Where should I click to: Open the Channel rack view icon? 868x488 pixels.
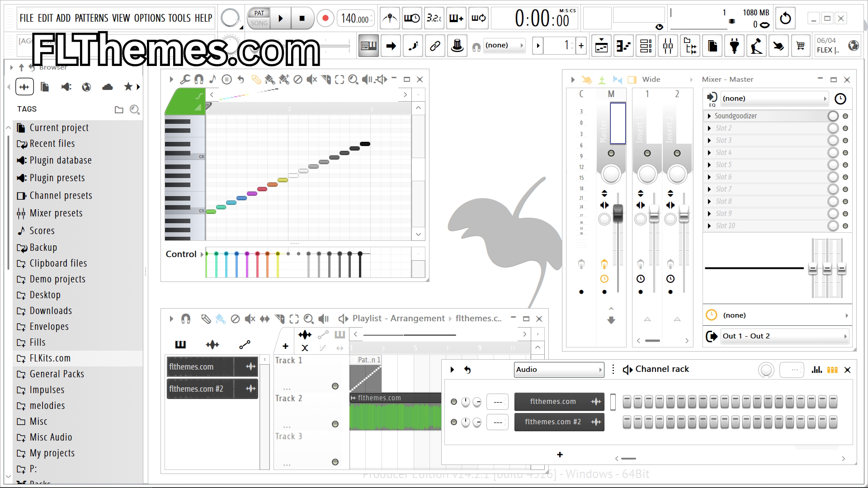pyautogui.click(x=646, y=46)
